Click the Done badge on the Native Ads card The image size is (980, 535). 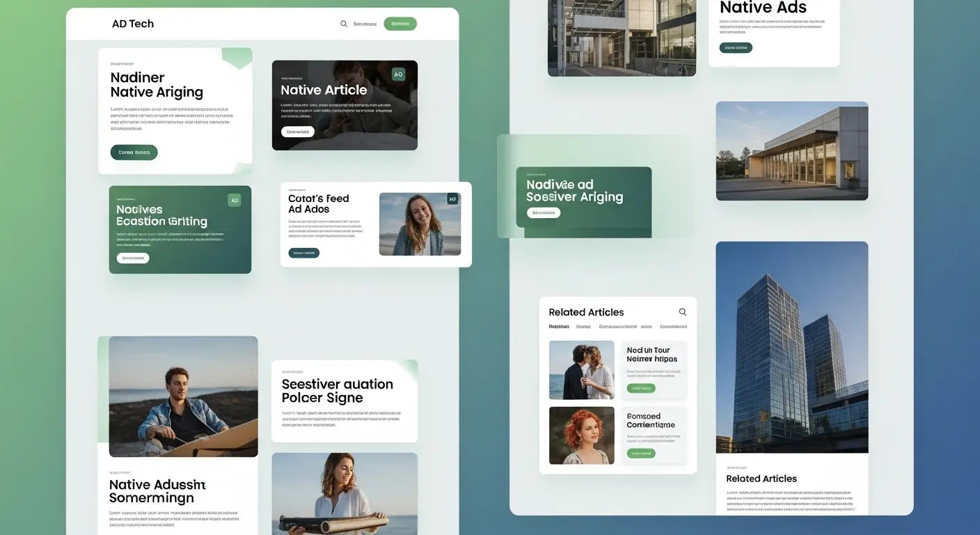735,47
